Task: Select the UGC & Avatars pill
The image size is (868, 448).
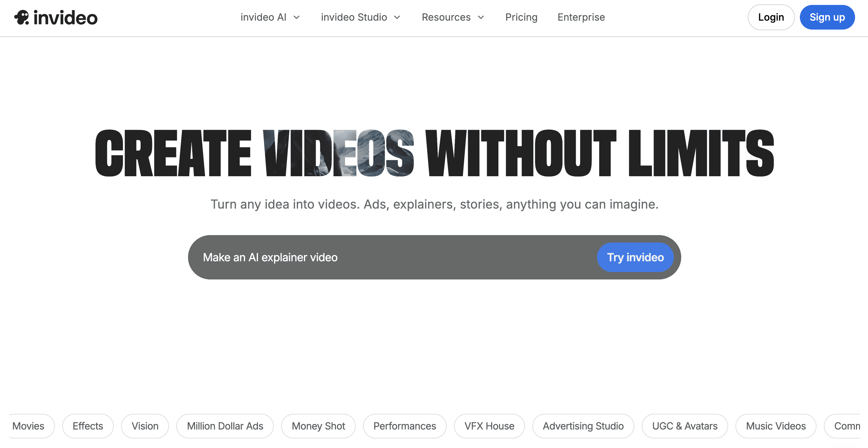Action: pyautogui.click(x=684, y=426)
